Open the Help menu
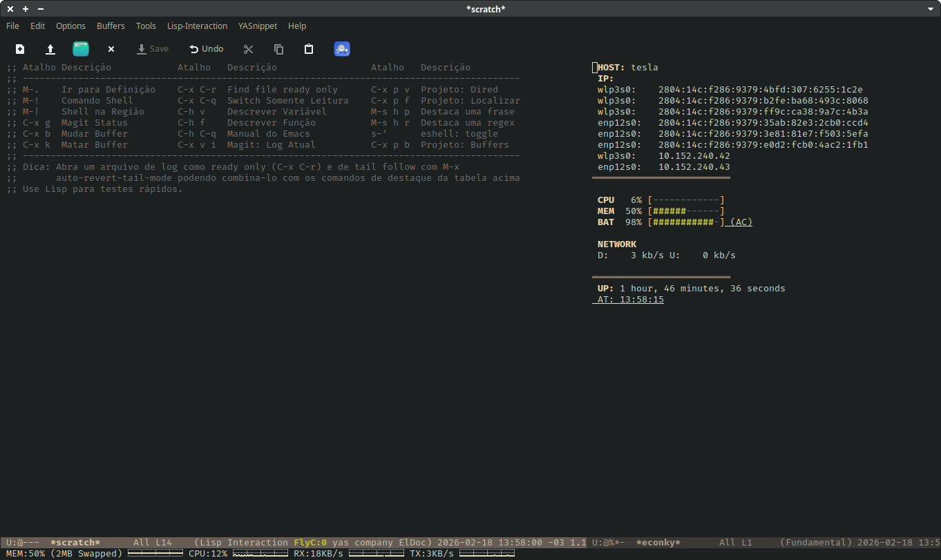 (x=297, y=26)
